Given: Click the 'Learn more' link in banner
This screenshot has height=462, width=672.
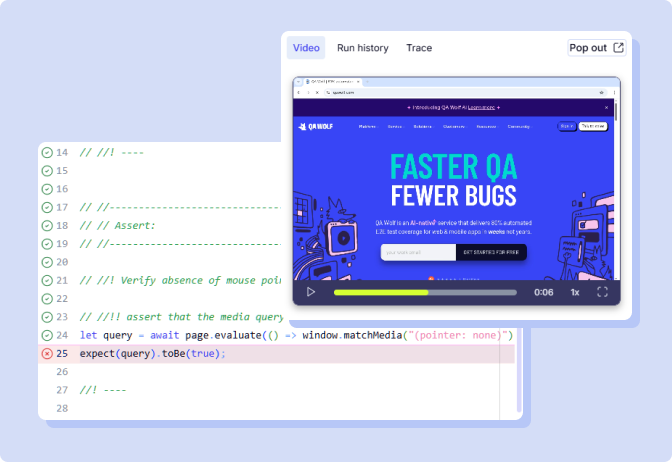Looking at the screenshot, I should pos(481,108).
